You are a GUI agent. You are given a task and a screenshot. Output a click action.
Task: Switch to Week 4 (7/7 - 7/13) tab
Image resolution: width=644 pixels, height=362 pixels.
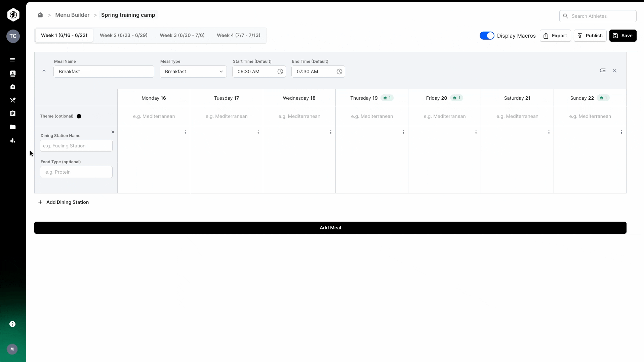pyautogui.click(x=239, y=35)
